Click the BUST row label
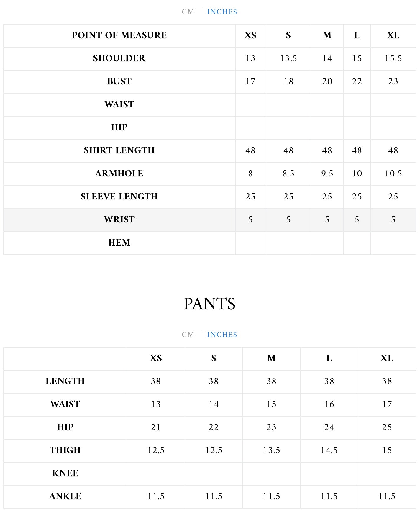 119,81
